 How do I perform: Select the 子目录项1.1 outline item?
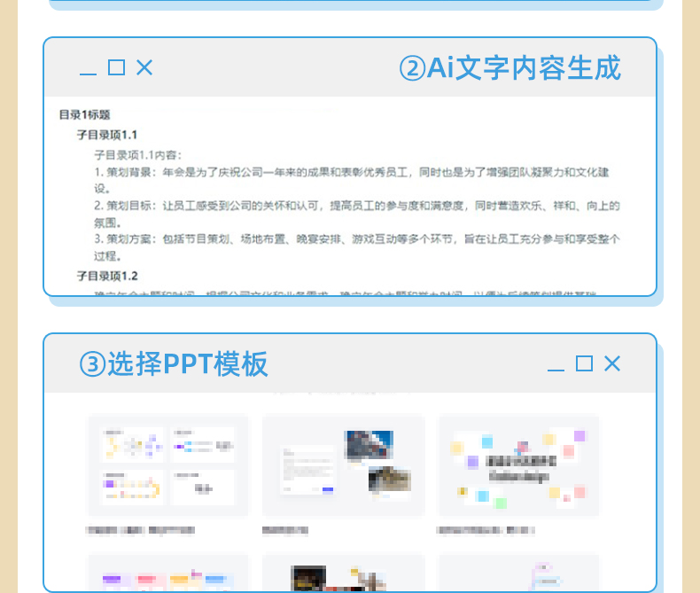(x=107, y=135)
